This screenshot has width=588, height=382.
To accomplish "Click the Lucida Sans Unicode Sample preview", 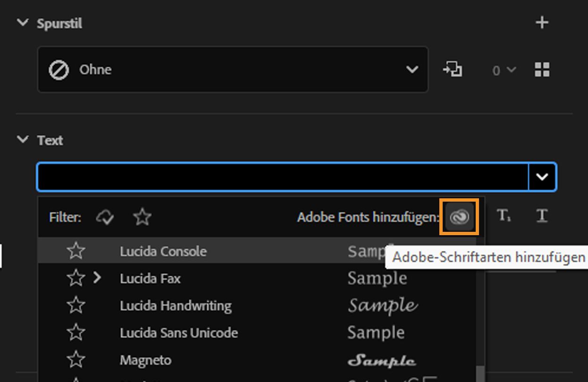I will click(x=376, y=333).
